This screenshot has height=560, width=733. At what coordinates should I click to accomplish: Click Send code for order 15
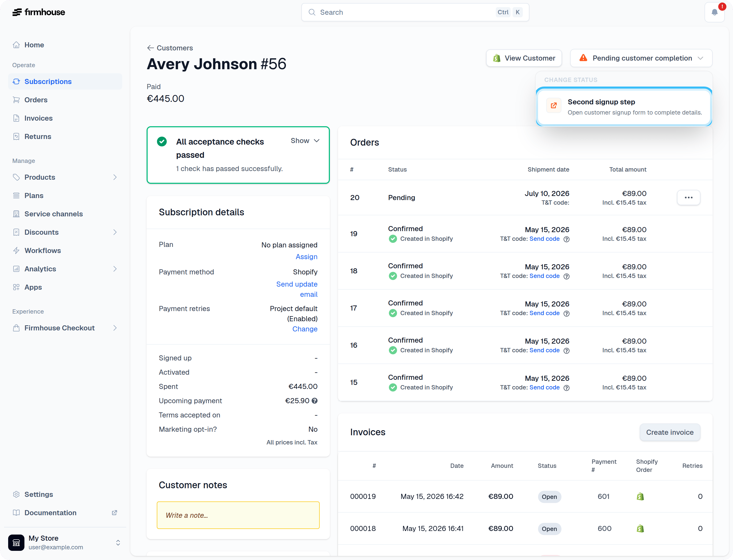tap(544, 387)
